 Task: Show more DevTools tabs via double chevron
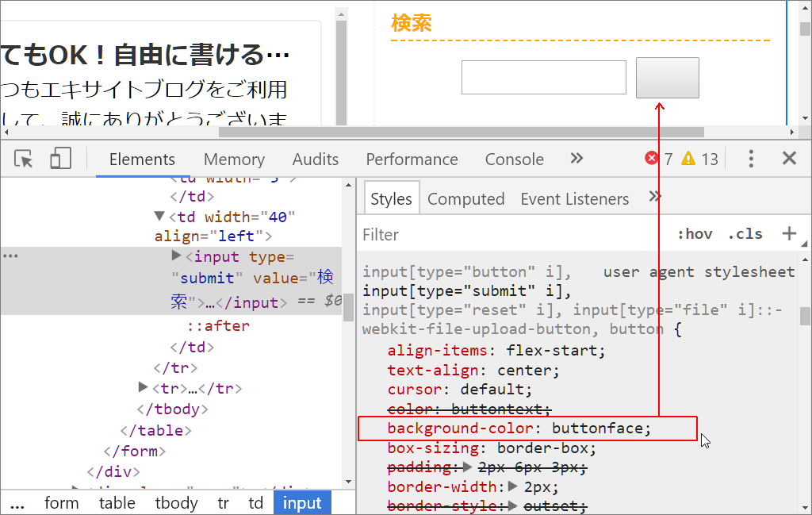(x=576, y=158)
